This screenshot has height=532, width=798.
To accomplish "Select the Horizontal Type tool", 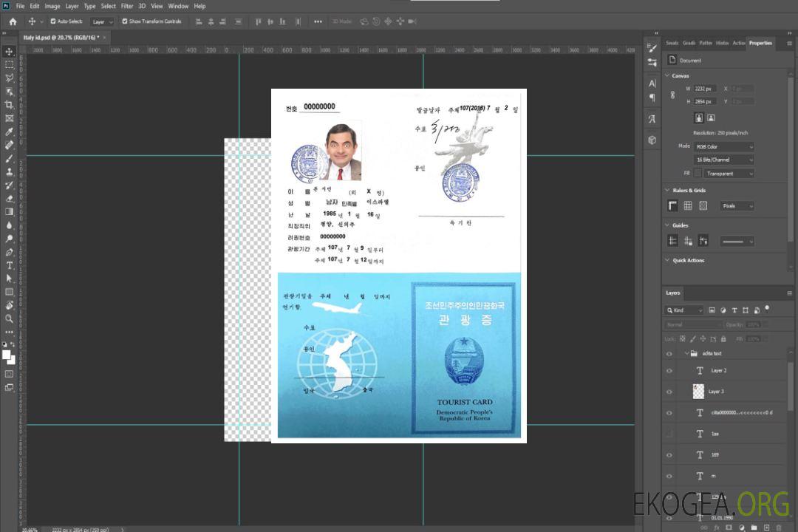I will (x=10, y=265).
